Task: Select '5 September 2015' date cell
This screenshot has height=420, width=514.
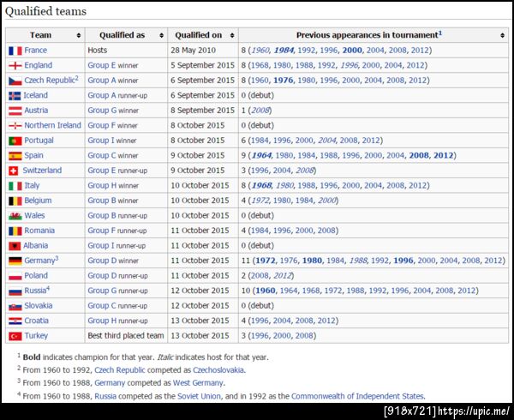Action: 203,66
